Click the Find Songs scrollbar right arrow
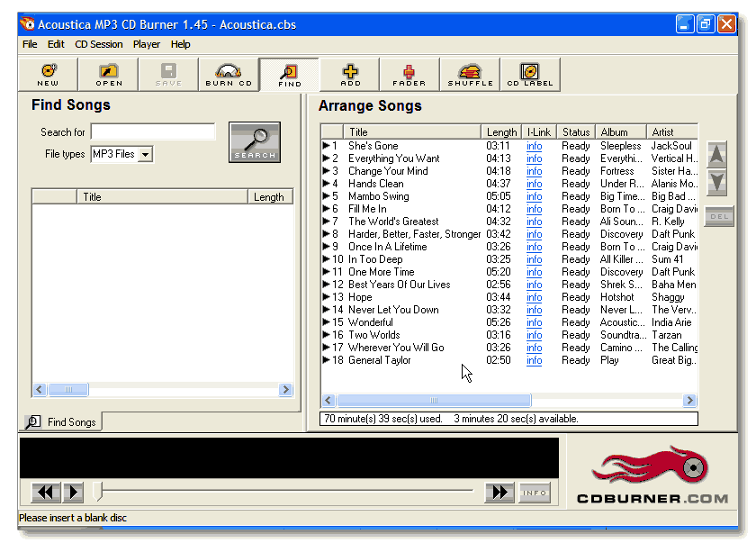The width and height of the screenshot is (756, 543). coord(285,389)
